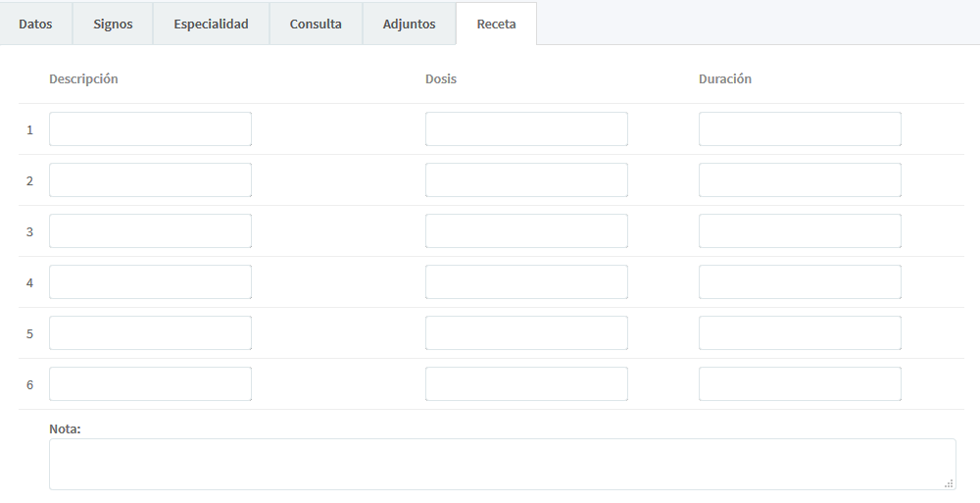Click Descripción field in row 2
The image size is (980, 503).
click(150, 180)
